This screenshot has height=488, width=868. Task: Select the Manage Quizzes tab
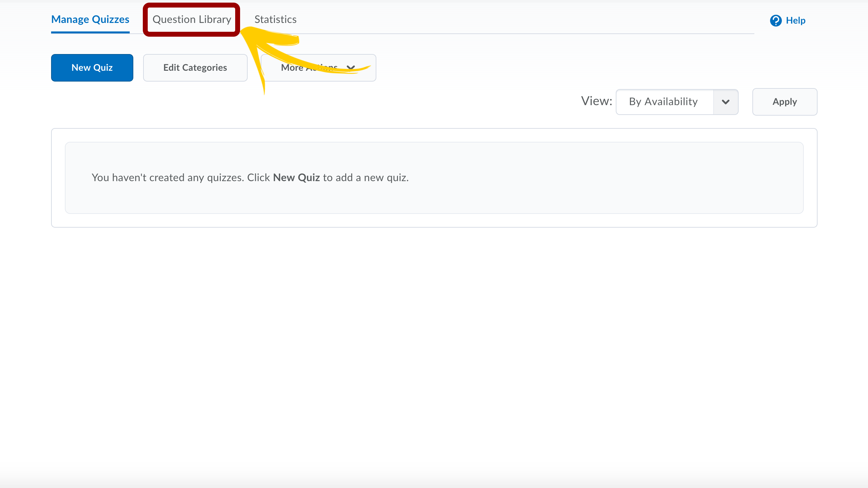click(x=90, y=20)
